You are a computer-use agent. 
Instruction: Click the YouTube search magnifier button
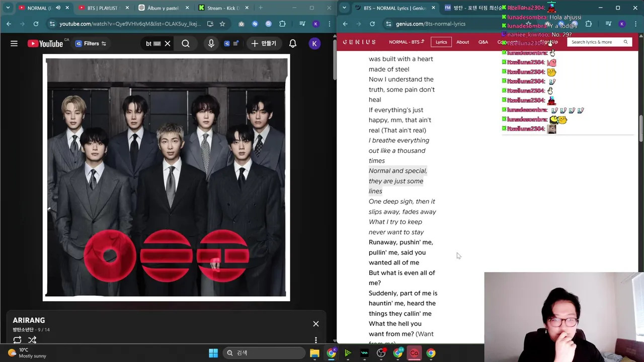point(186,44)
